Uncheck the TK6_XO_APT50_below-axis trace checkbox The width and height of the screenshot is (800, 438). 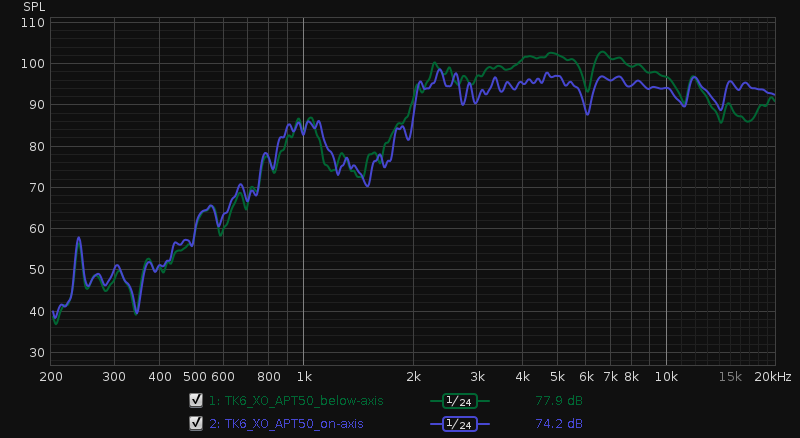coord(196,400)
